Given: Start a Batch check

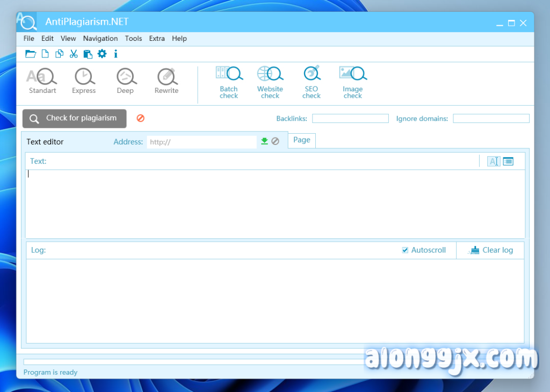Looking at the screenshot, I should click(229, 82).
